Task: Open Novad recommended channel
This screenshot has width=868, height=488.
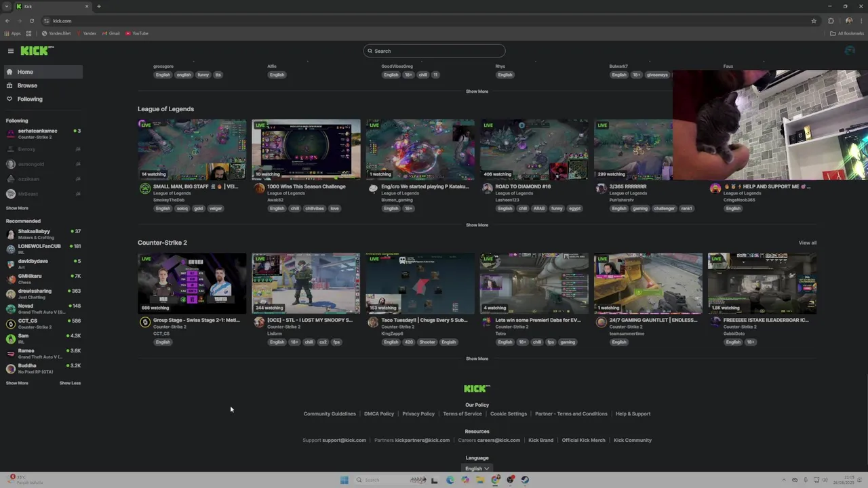Action: [x=43, y=308]
